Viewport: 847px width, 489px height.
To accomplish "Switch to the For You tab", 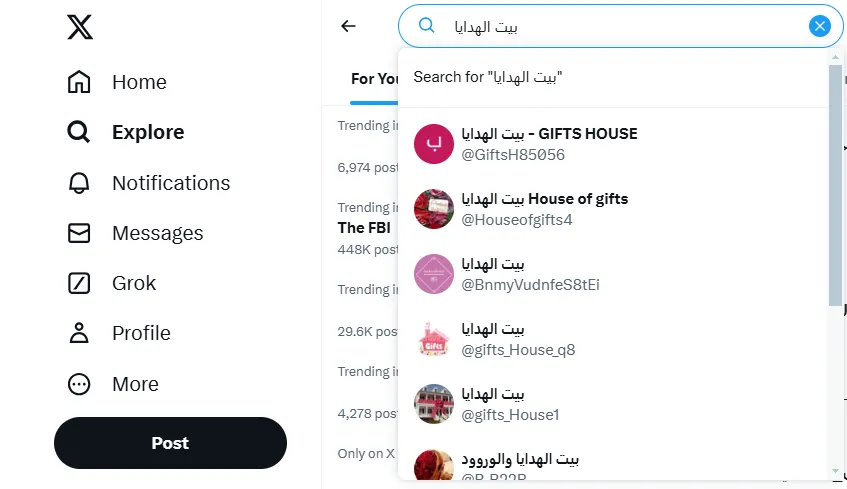I will click(x=376, y=79).
